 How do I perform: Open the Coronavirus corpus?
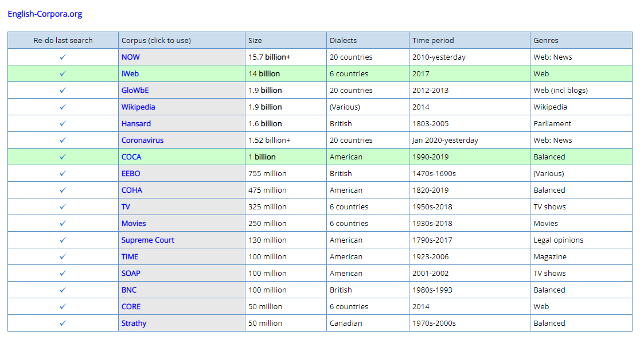[143, 140]
